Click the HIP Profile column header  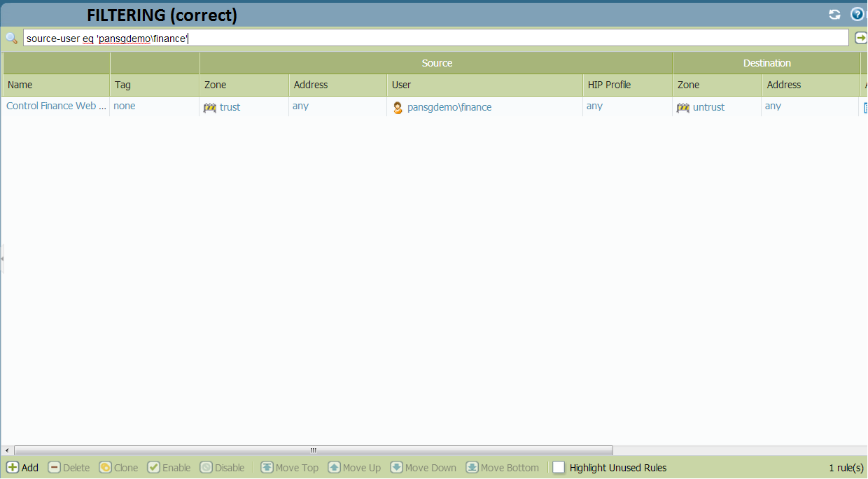[x=628, y=85]
